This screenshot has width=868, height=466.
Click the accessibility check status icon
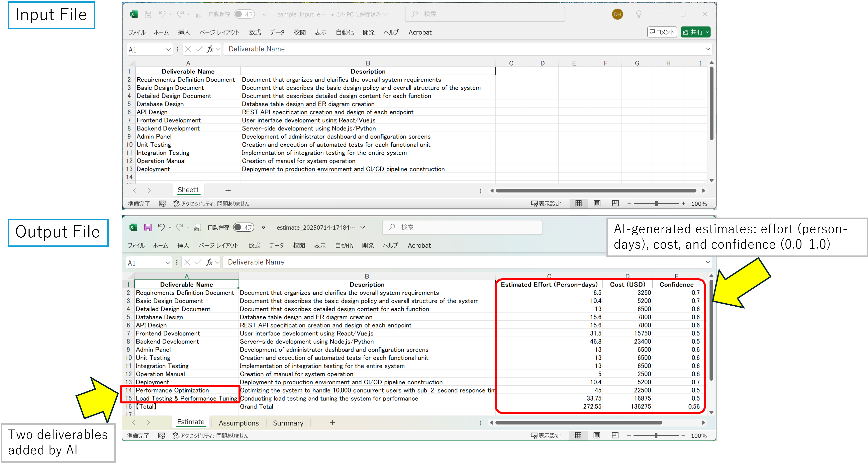pyautogui.click(x=176, y=203)
